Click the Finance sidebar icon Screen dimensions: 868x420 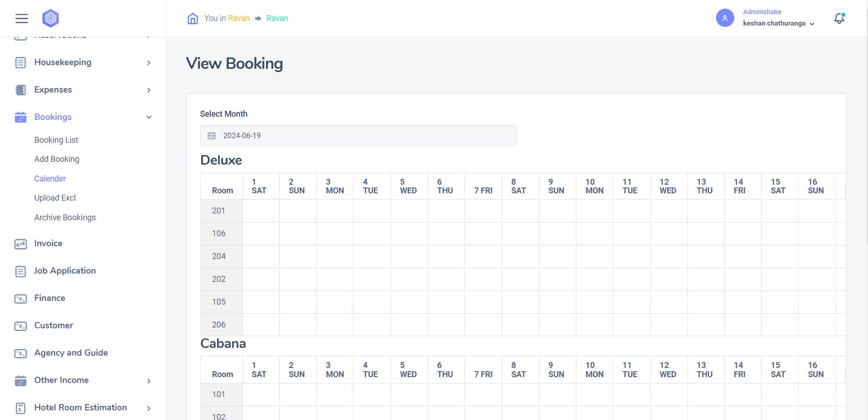(x=21, y=299)
